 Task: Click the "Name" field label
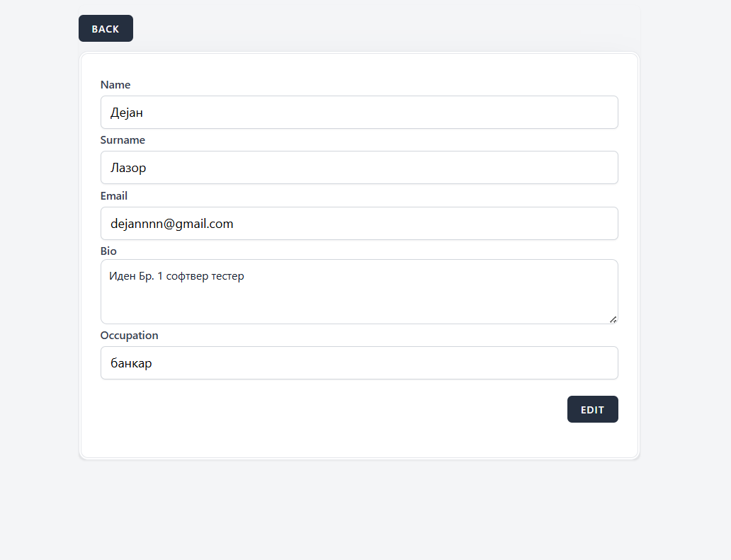pos(115,85)
